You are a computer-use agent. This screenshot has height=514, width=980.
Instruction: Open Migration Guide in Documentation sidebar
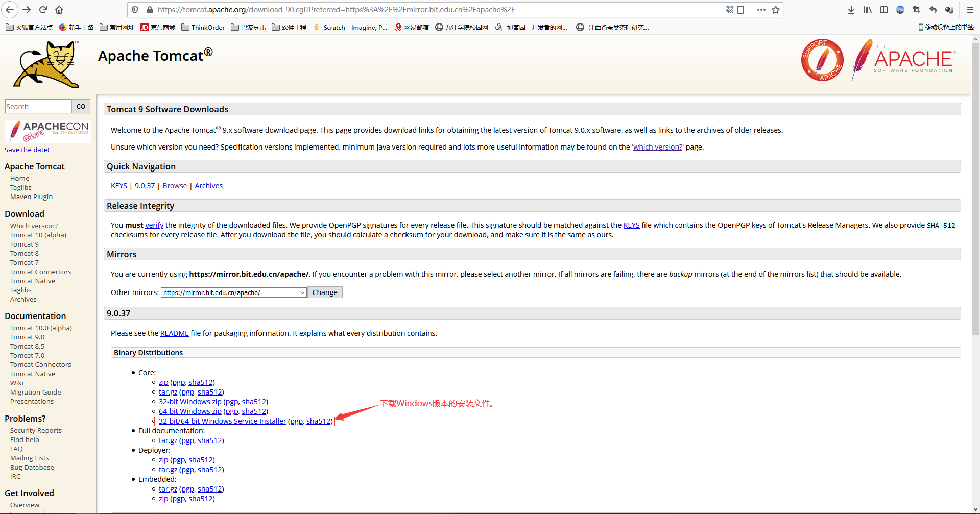(x=36, y=392)
